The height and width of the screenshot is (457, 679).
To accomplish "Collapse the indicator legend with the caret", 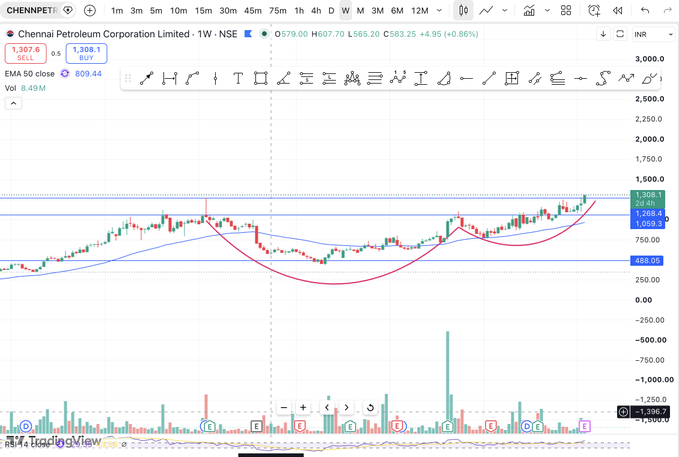I will pyautogui.click(x=13, y=103).
